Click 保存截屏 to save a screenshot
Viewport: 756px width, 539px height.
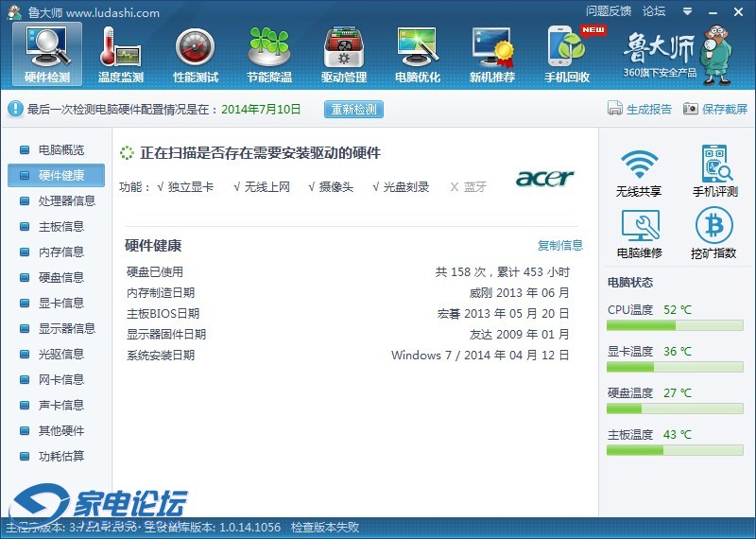tap(715, 109)
